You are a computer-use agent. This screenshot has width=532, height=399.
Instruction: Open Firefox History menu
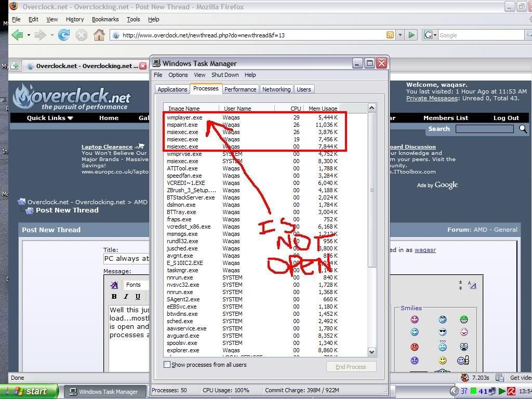point(75,19)
